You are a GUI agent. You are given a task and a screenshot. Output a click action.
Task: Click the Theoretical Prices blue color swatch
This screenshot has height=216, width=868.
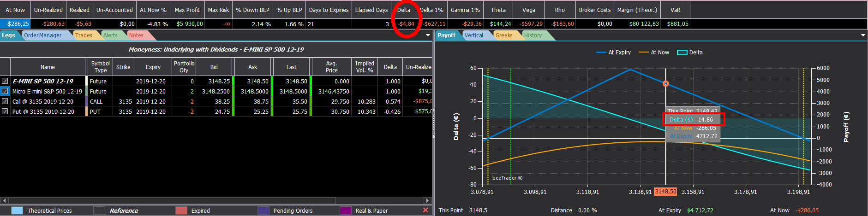[x=17, y=210]
